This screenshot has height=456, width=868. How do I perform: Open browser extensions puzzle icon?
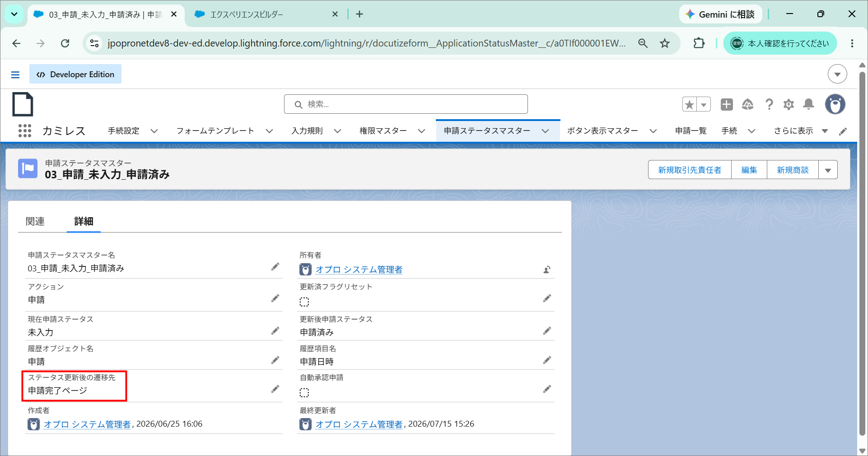(699, 43)
